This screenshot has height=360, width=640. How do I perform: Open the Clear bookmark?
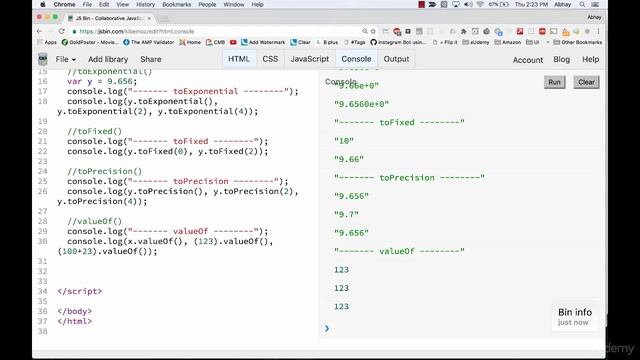pos(300,42)
